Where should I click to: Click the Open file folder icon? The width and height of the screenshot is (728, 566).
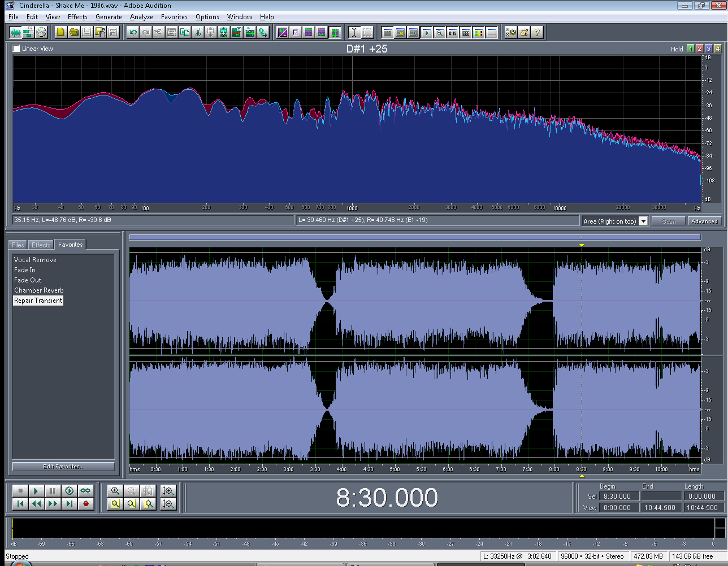pyautogui.click(x=73, y=32)
